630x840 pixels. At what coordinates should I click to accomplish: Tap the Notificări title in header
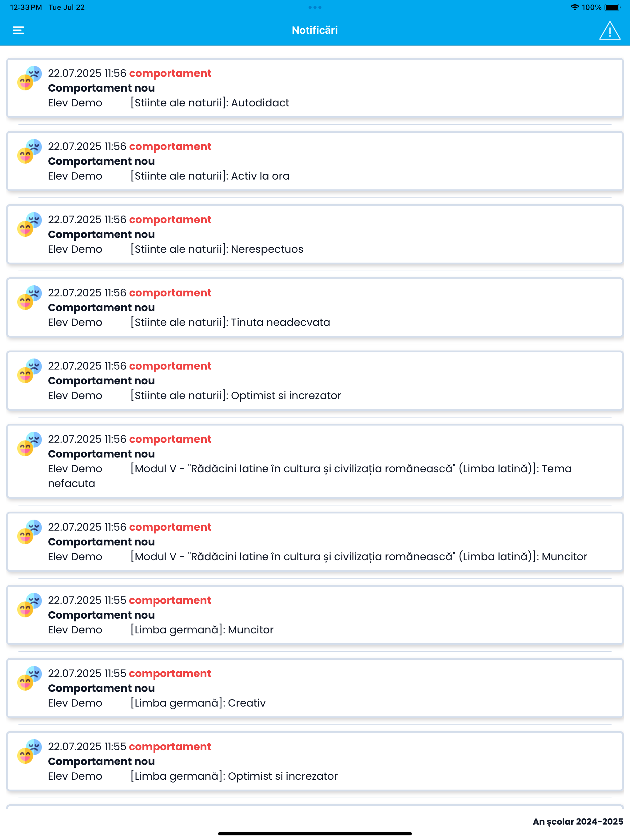pos(315,30)
